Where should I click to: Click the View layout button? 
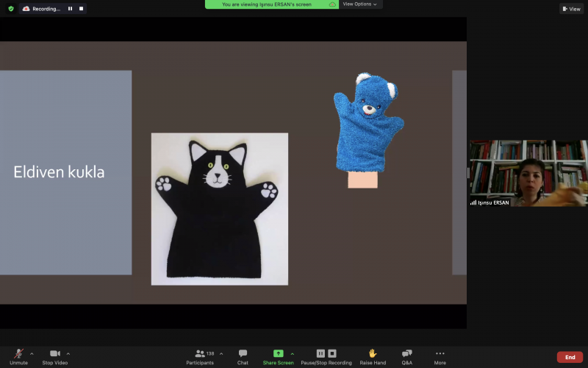point(571,9)
